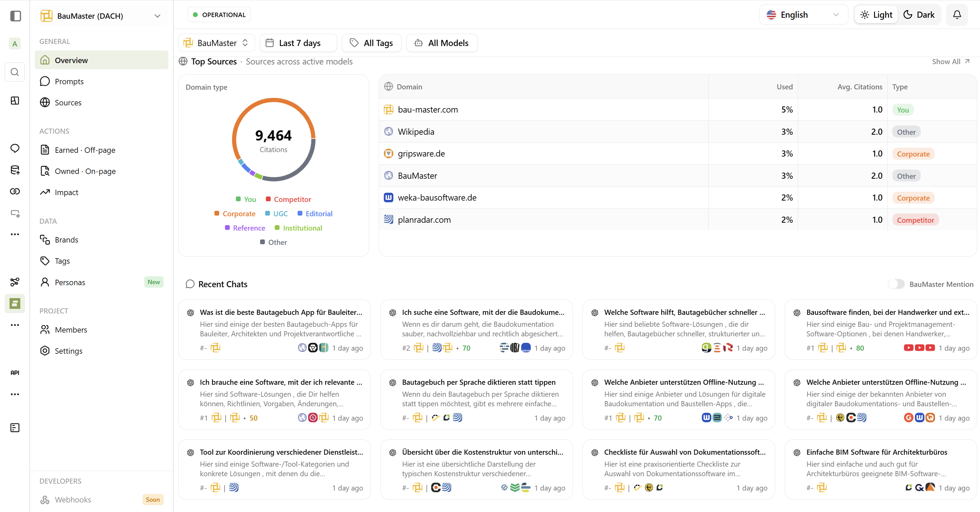Open the All Models filter button

point(442,43)
